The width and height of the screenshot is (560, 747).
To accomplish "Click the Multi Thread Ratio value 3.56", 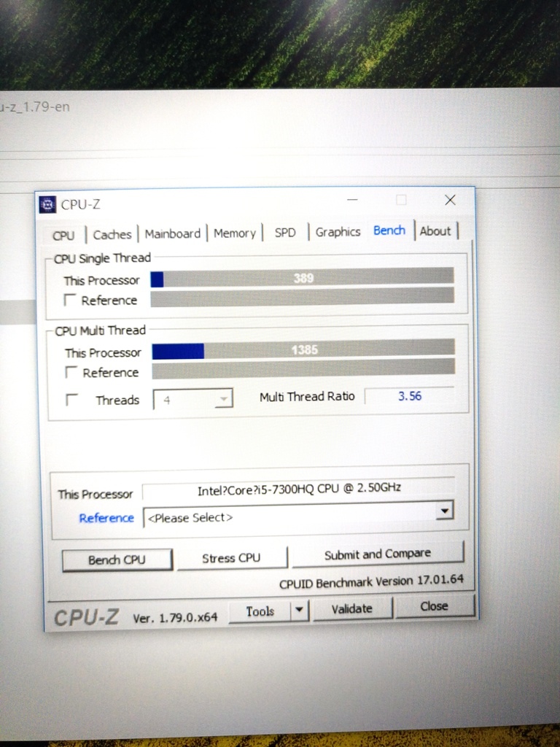I will [410, 396].
